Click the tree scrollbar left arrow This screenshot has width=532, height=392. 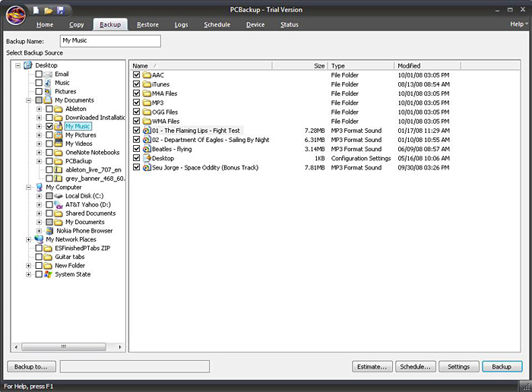pos(16,347)
